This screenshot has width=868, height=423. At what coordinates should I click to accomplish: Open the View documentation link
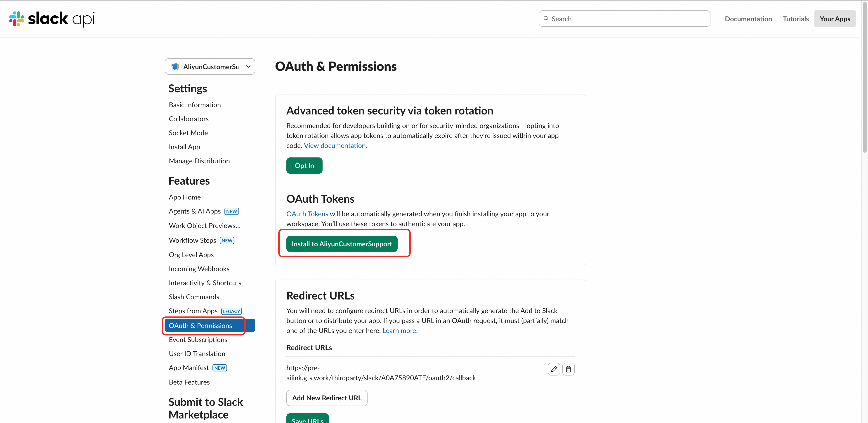click(335, 145)
